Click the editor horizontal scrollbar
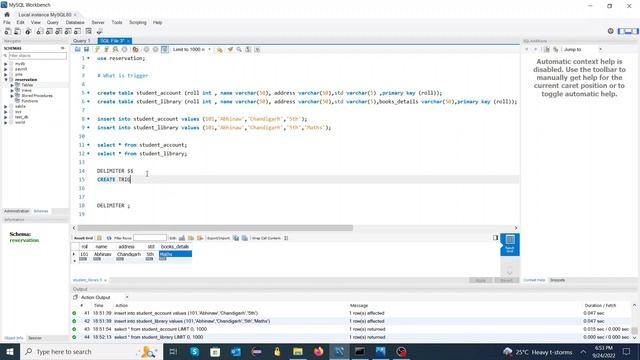The height and width of the screenshot is (360, 640). [x=215, y=228]
